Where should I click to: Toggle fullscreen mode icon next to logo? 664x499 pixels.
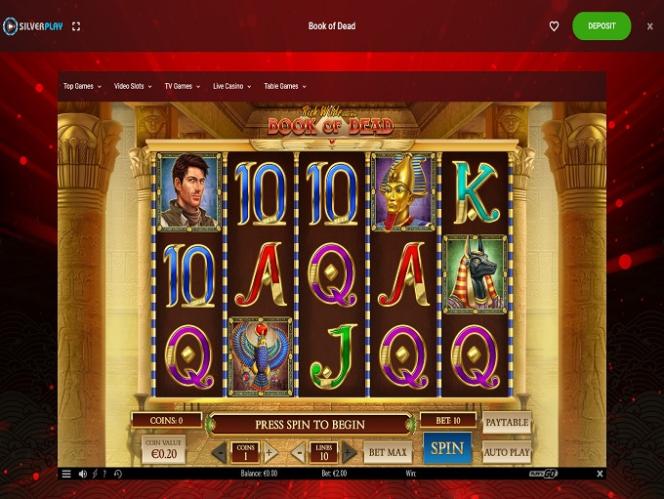tap(76, 26)
